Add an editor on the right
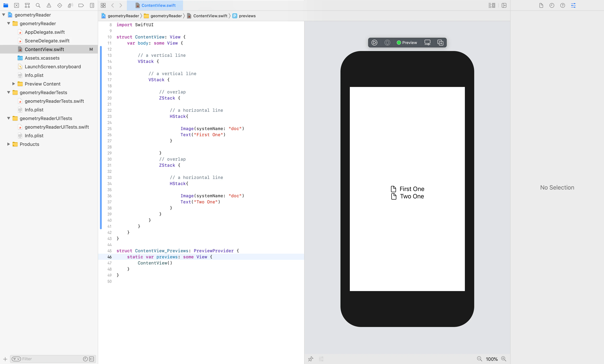Viewport: 604px width, 364px height. [504, 5]
